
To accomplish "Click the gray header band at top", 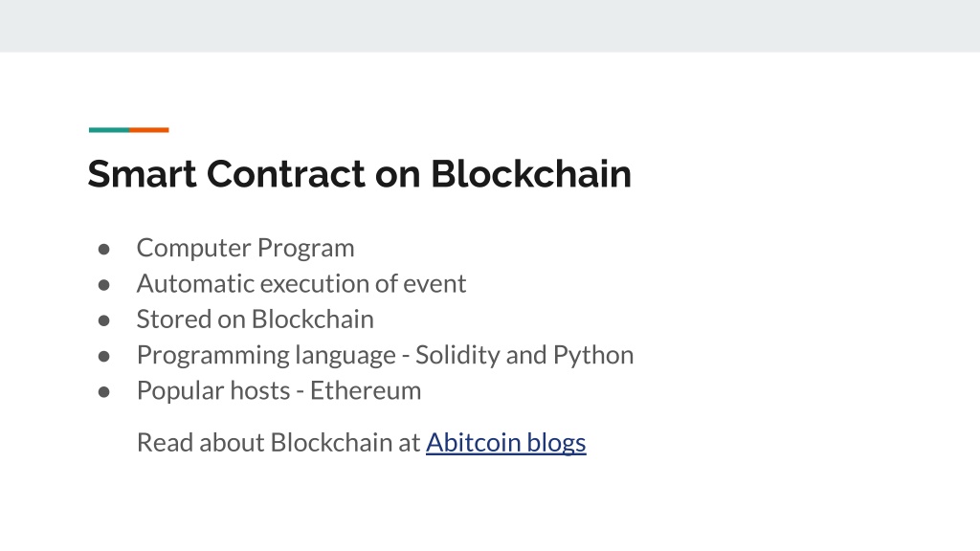I will [x=490, y=26].
